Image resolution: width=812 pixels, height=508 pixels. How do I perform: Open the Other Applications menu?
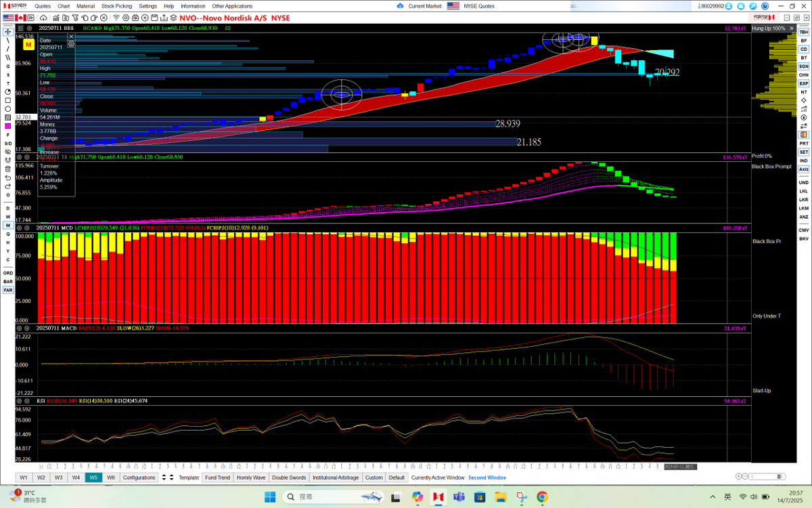(232, 6)
